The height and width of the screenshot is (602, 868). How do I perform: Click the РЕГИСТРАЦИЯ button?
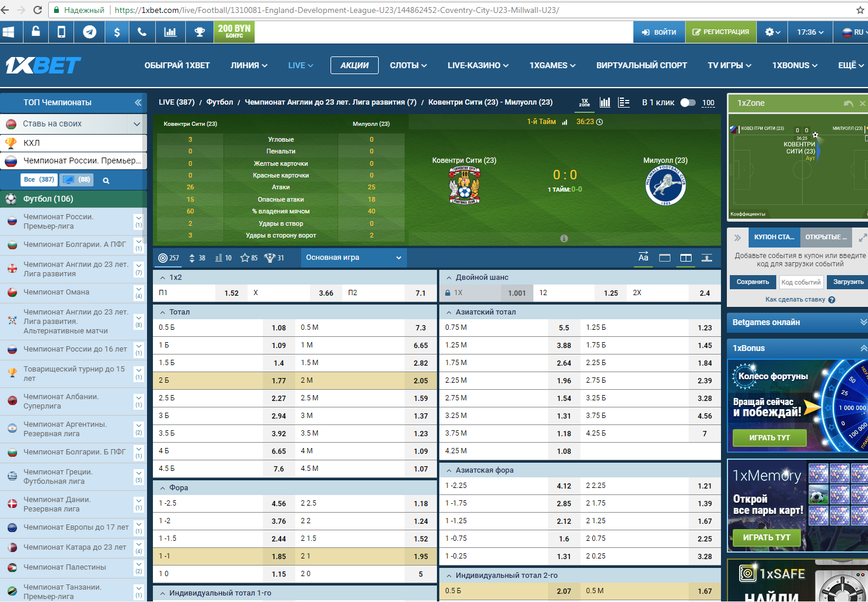[721, 32]
